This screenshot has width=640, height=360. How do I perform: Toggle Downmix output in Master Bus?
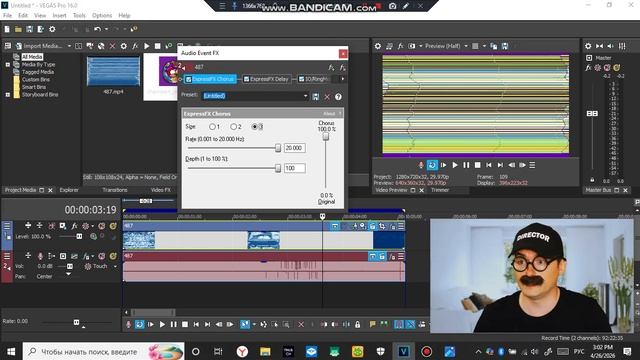[x=599, y=46]
